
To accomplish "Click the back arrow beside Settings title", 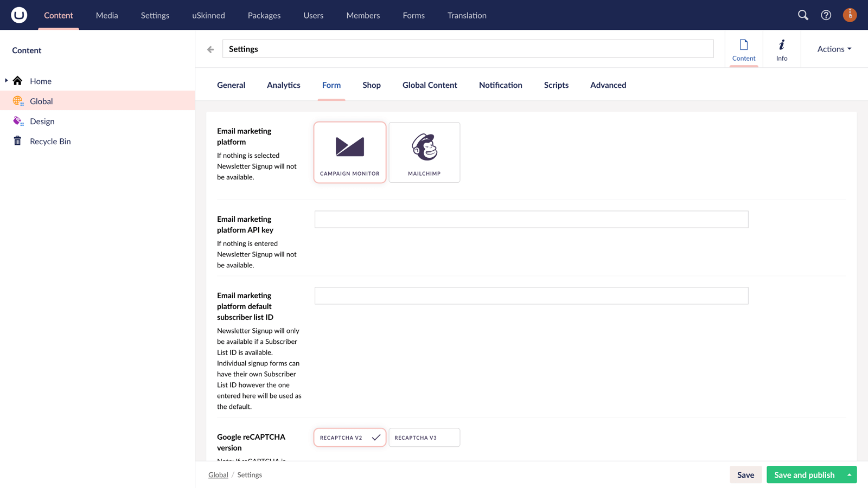I will click(x=210, y=49).
